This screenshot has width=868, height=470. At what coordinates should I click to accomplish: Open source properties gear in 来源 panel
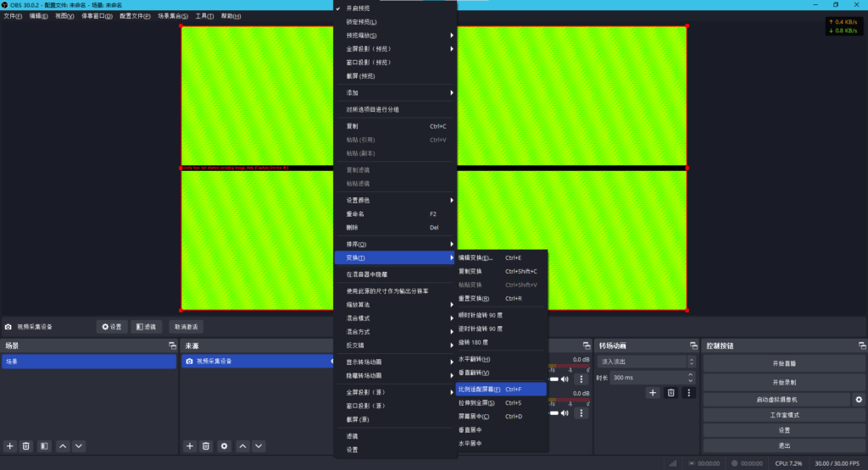tap(224, 445)
